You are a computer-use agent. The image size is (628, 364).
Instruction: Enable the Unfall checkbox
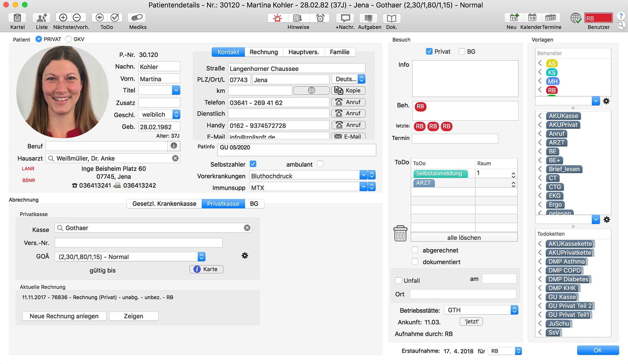399,280
